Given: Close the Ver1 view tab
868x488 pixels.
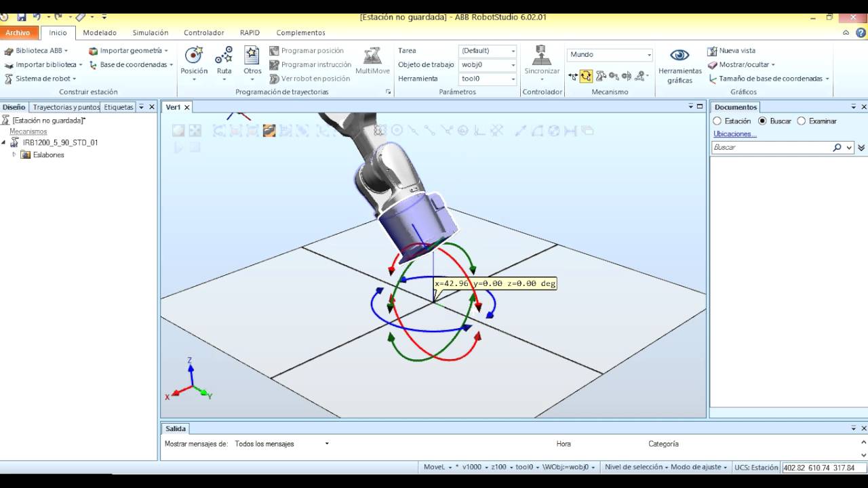Looking at the screenshot, I should pos(186,107).
